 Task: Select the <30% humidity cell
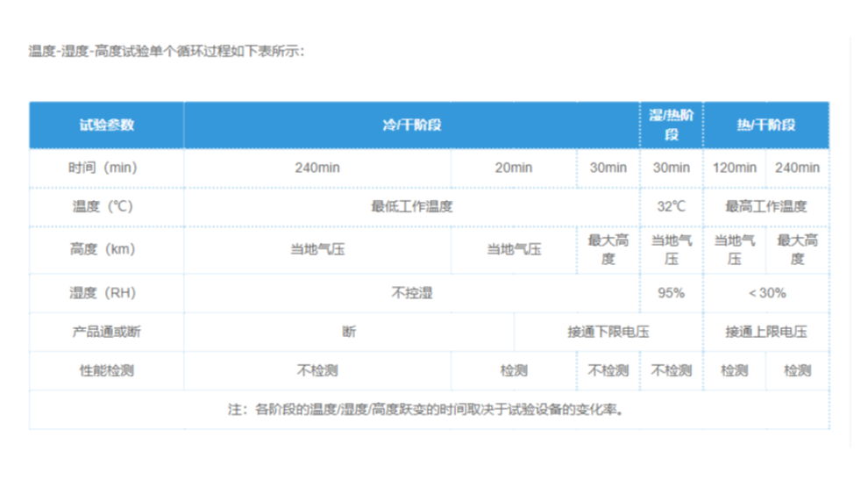765,293
